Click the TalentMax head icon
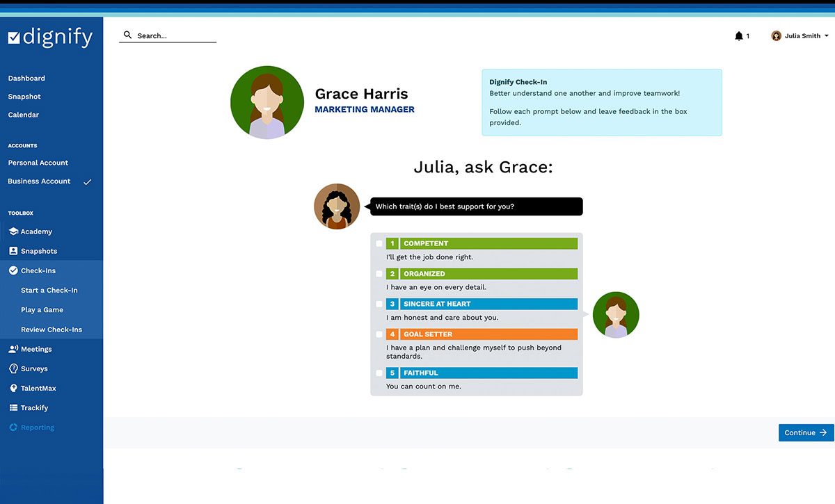Screen dimensions: 835x504 pyautogui.click(x=13, y=388)
